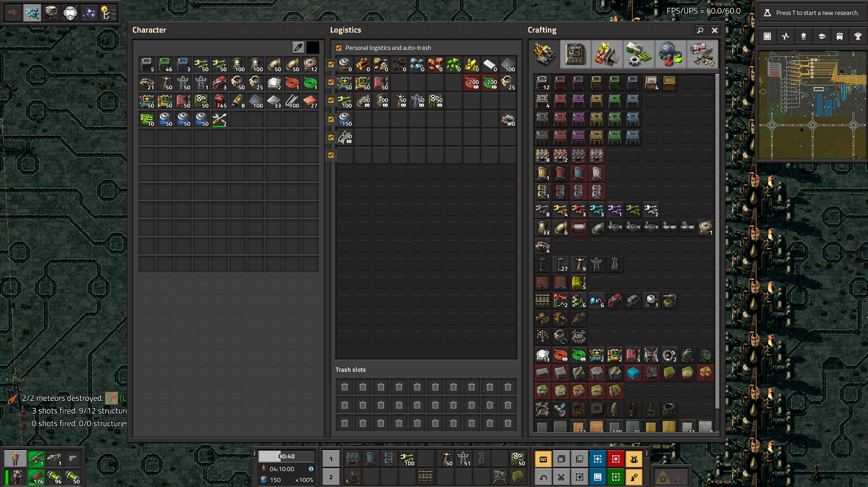Click the Trash slots label
The height and width of the screenshot is (487, 868).
(350, 370)
